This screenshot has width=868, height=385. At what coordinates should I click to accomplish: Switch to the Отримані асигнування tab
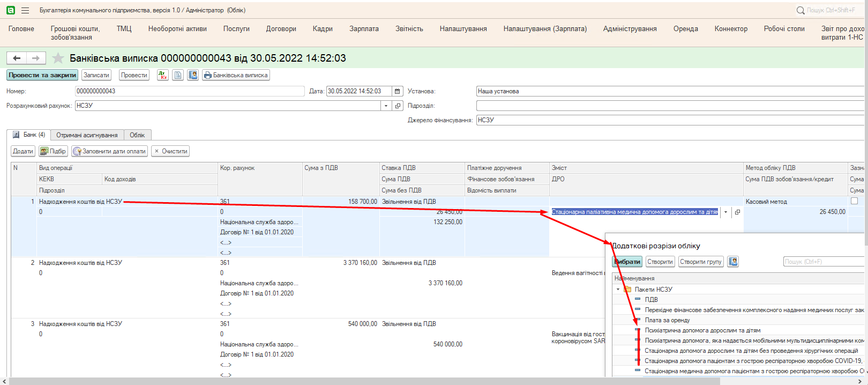pos(87,135)
